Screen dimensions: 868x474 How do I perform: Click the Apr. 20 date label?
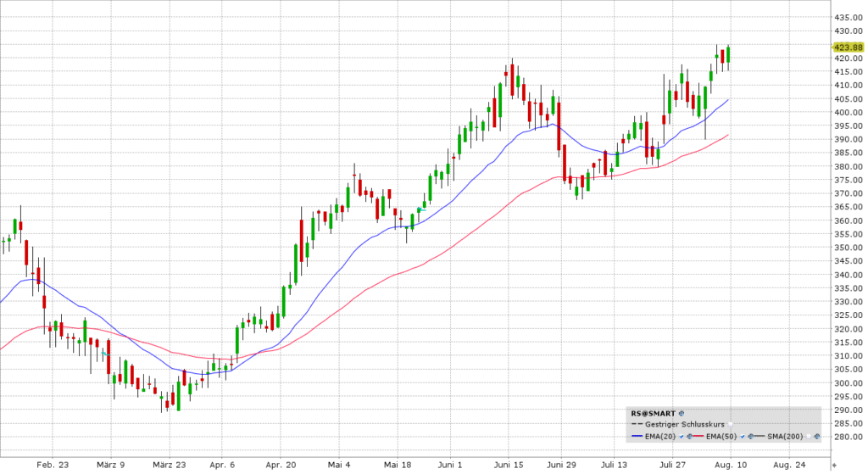pyautogui.click(x=281, y=465)
